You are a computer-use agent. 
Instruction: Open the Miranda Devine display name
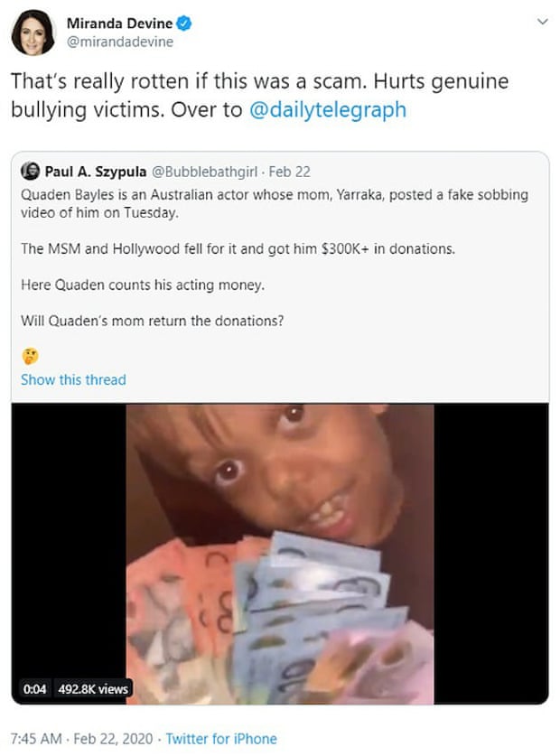click(119, 23)
